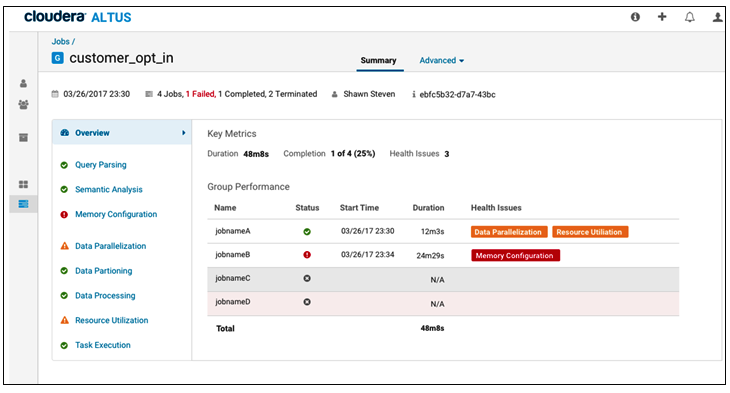Image resolution: width=730 pixels, height=393 pixels.
Task: Click the red Memory Configuration health badge
Action: pyautogui.click(x=515, y=255)
